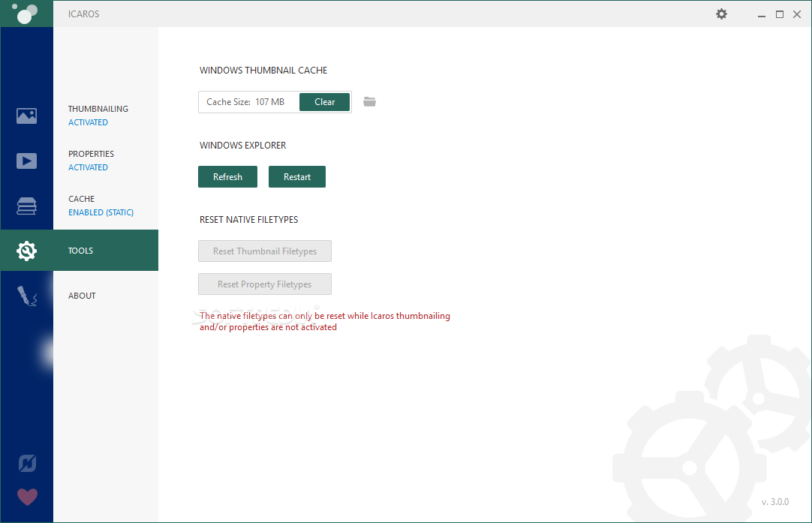Click Reset Property Filetypes button

coord(265,284)
